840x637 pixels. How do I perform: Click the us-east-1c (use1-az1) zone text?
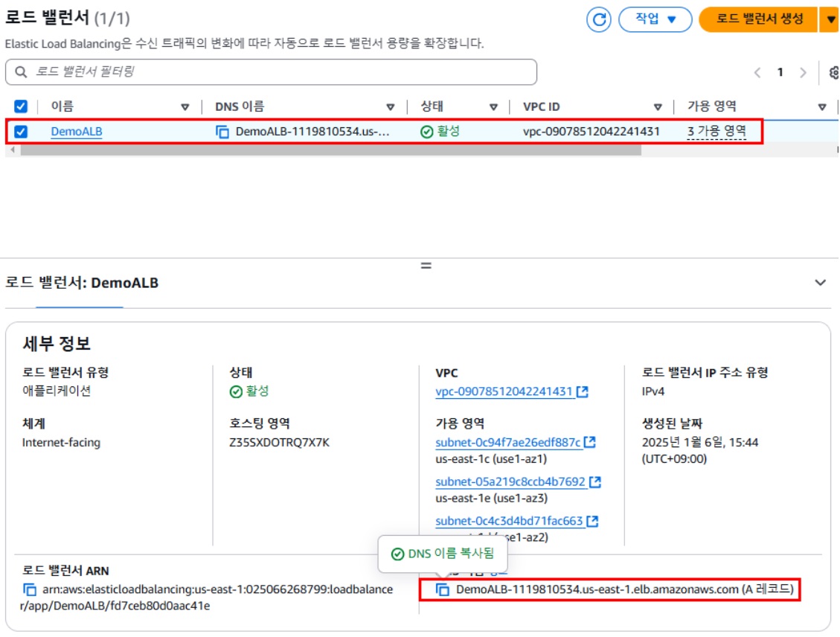(491, 459)
